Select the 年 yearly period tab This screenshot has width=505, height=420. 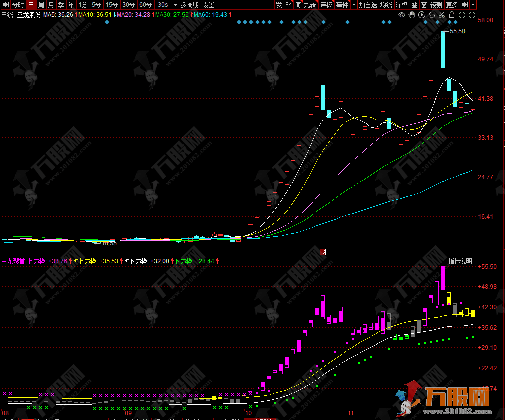click(71, 5)
